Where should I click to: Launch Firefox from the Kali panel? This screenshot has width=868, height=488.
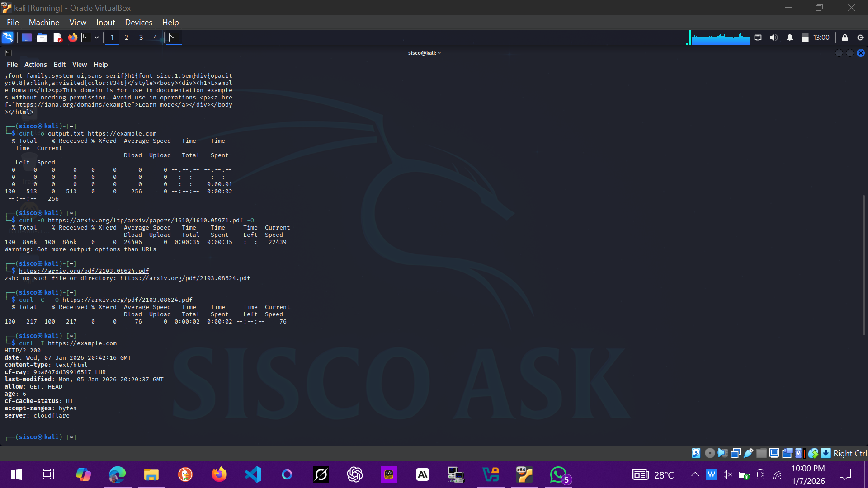73,38
